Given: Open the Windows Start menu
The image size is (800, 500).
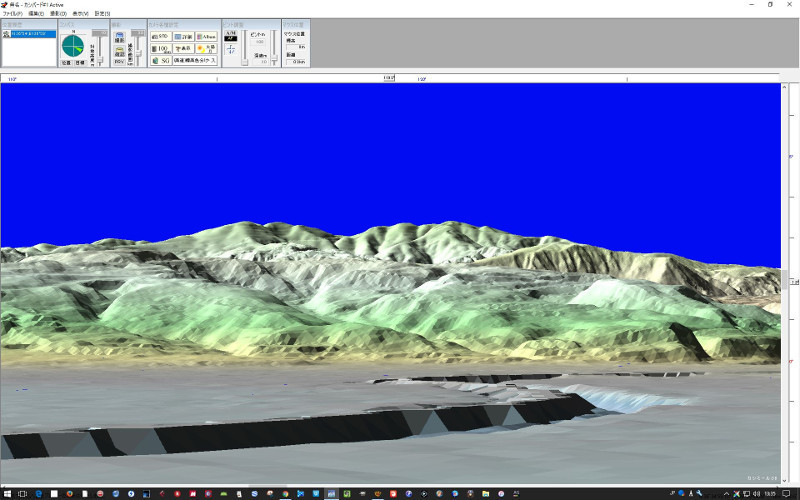Looking at the screenshot, I should (x=7, y=494).
